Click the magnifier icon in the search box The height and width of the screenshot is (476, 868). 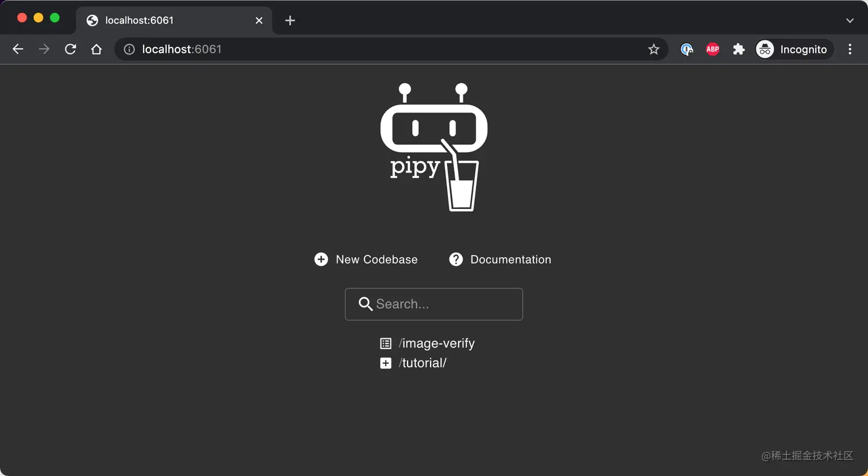tap(366, 304)
